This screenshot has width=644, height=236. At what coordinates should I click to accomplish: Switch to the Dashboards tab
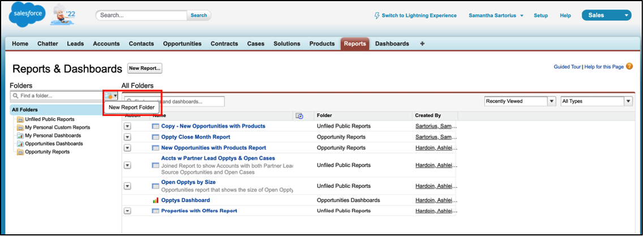click(x=392, y=44)
